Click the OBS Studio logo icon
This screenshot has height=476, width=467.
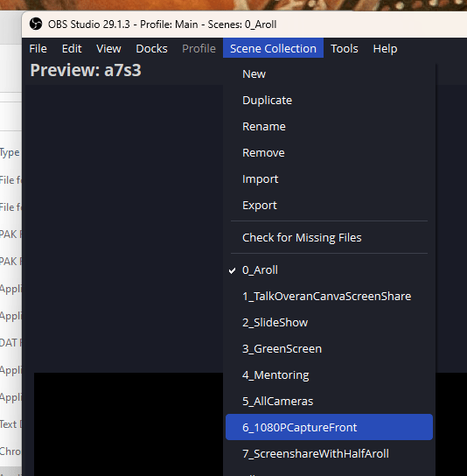tap(36, 24)
